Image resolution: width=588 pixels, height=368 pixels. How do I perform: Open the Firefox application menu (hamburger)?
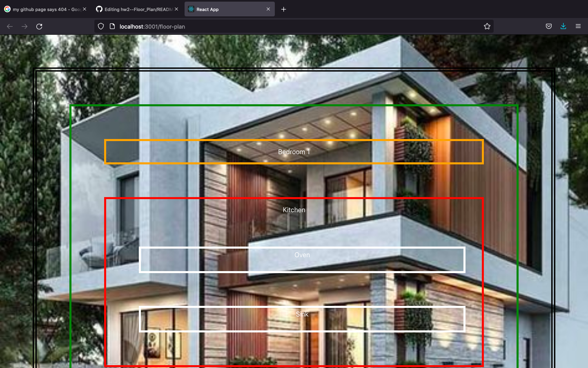click(x=578, y=26)
